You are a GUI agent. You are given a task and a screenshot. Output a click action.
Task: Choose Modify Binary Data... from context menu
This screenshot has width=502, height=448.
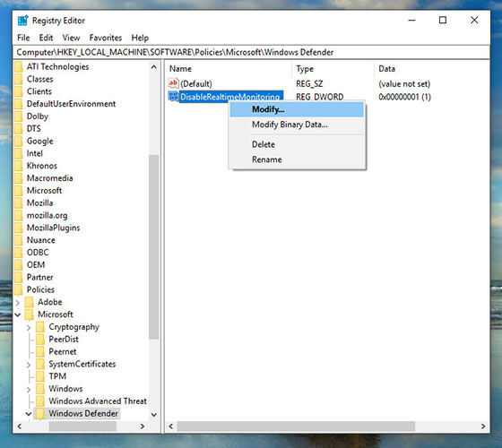[x=297, y=125]
